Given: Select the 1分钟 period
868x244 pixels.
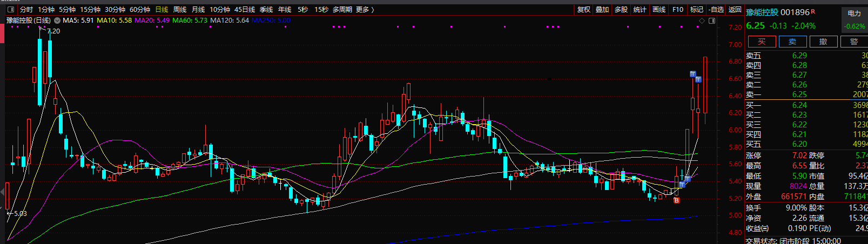Looking at the screenshot, I should coord(46,10).
